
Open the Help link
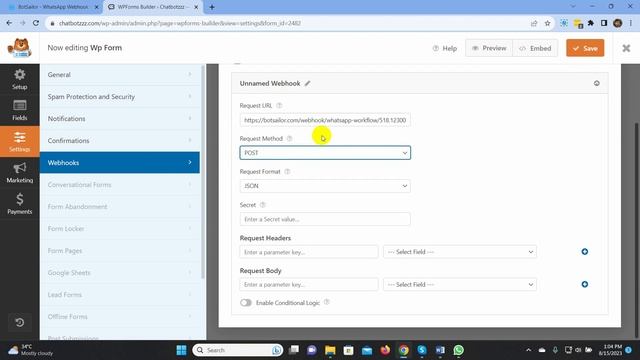coord(444,48)
